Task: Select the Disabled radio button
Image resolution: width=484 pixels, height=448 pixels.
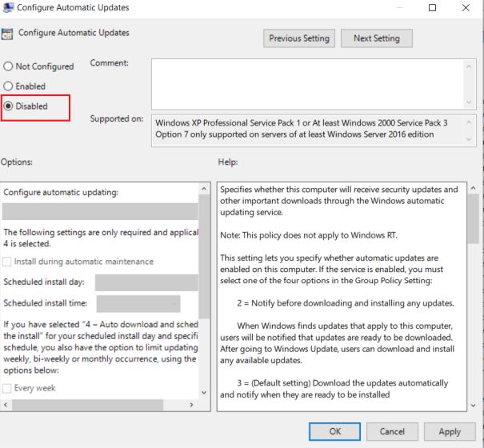Action: pyautogui.click(x=8, y=106)
